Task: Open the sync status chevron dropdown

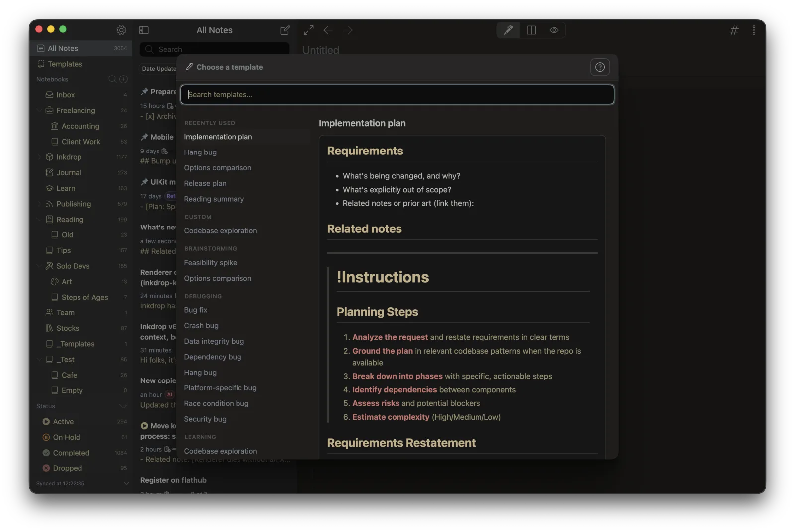Action: 126,483
